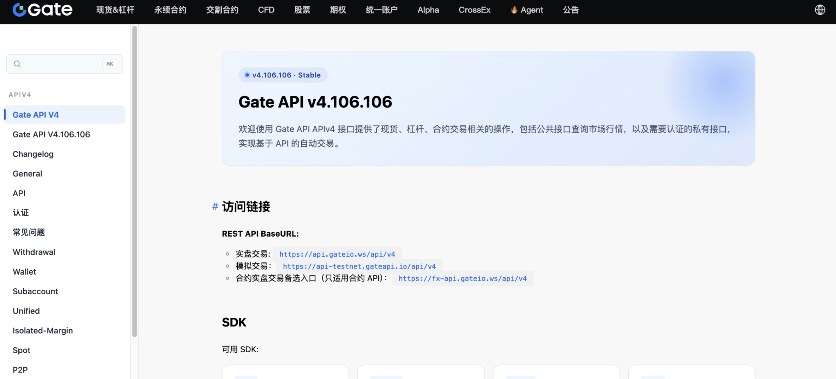Screen dimensions: 836x379
Task: Open CFD in top navigation
Action: pyautogui.click(x=266, y=10)
